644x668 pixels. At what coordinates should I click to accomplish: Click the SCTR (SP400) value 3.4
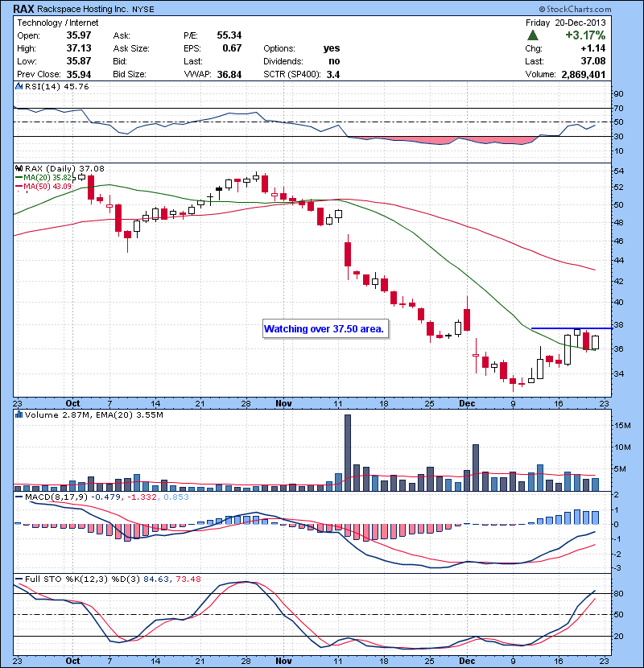point(333,75)
